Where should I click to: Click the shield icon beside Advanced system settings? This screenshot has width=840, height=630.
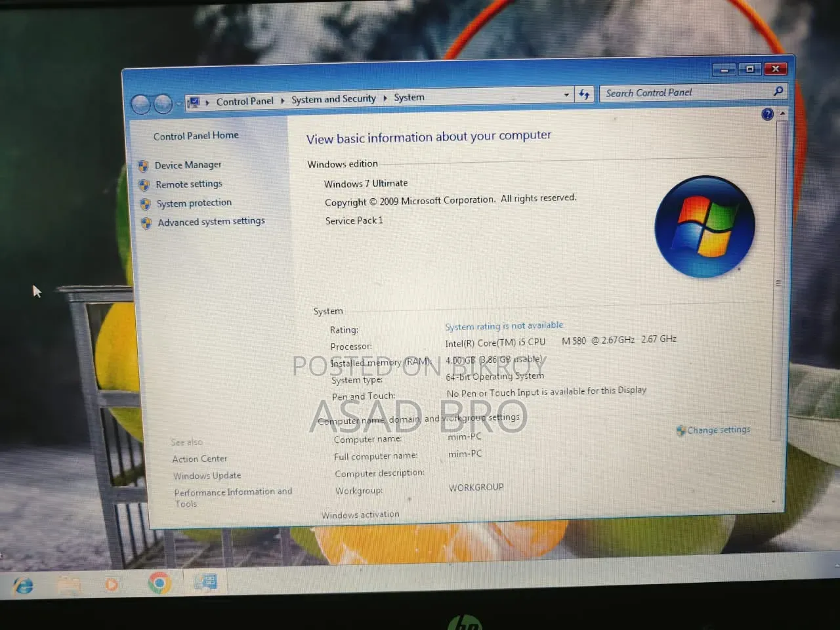pos(146,223)
